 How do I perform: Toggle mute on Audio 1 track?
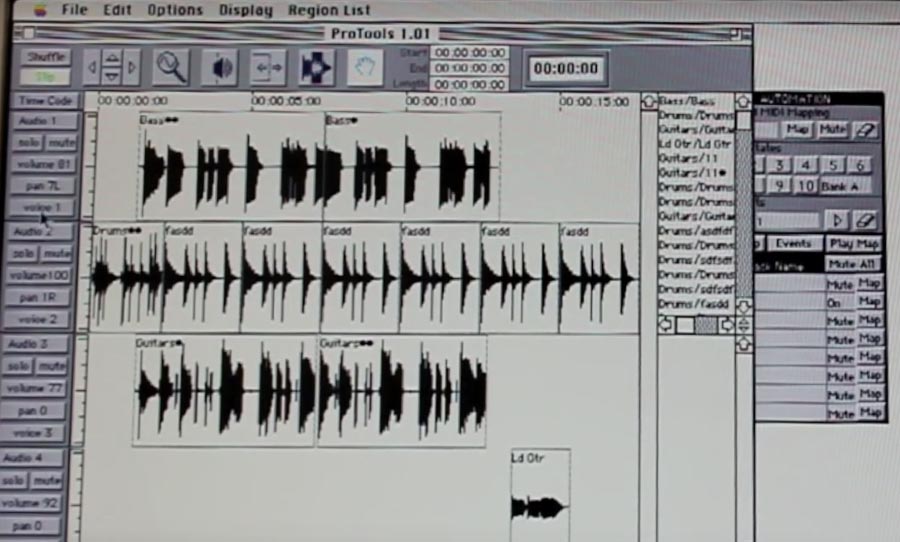[61, 142]
